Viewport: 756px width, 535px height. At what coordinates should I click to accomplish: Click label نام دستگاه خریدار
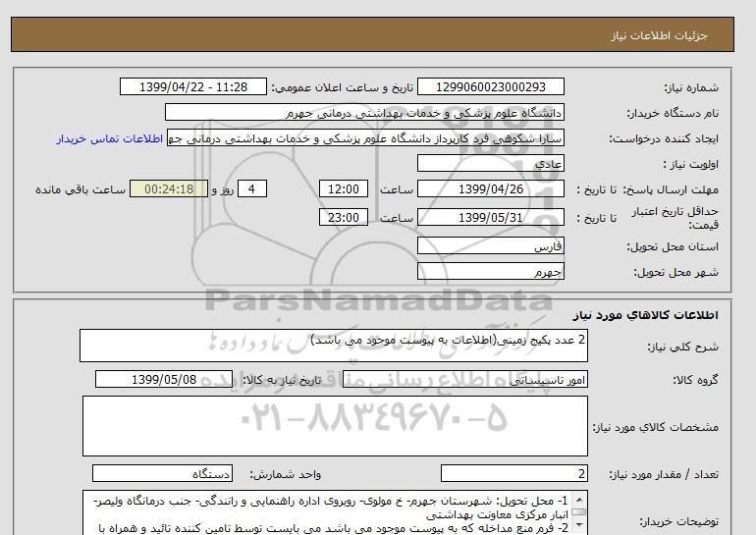tap(673, 113)
